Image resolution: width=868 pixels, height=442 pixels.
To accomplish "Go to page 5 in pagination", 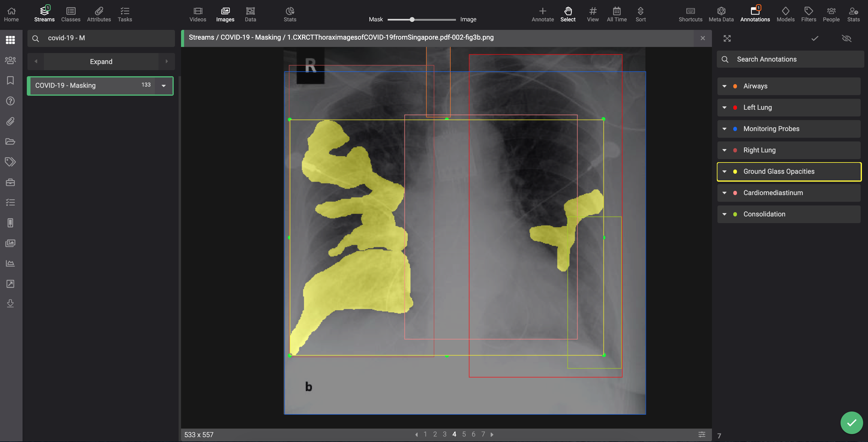I will 464,434.
